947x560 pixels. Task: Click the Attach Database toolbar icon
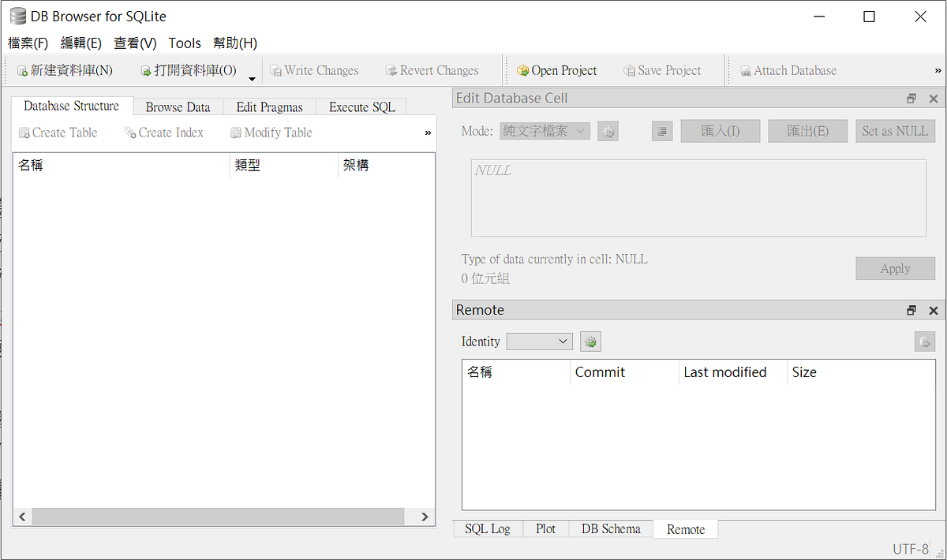[746, 70]
